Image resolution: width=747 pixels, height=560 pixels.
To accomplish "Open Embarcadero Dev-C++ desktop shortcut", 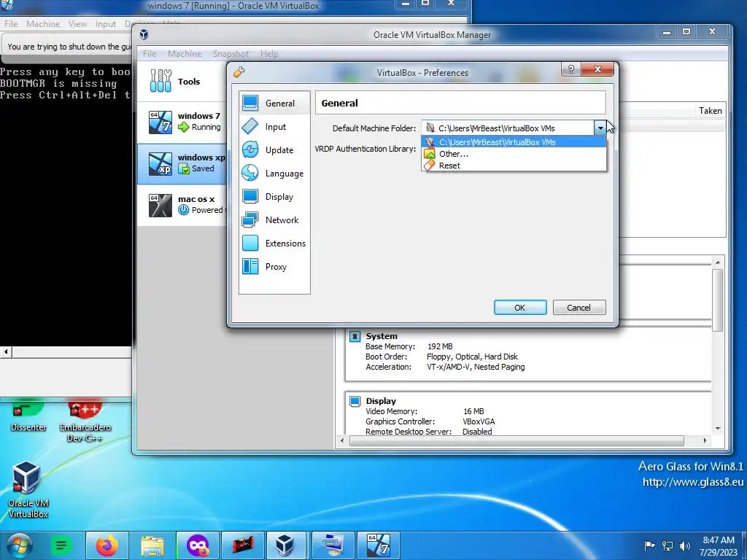I will (x=85, y=420).
